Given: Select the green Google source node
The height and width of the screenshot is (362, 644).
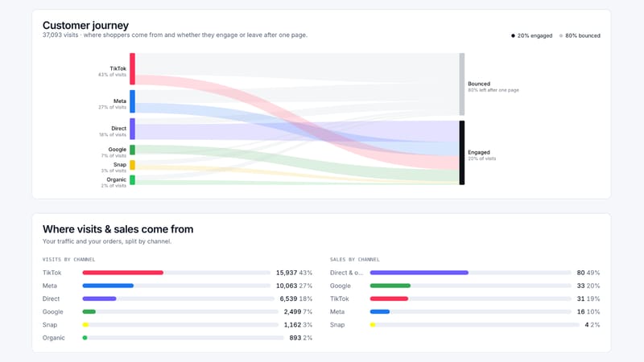Looking at the screenshot, I should [x=132, y=150].
